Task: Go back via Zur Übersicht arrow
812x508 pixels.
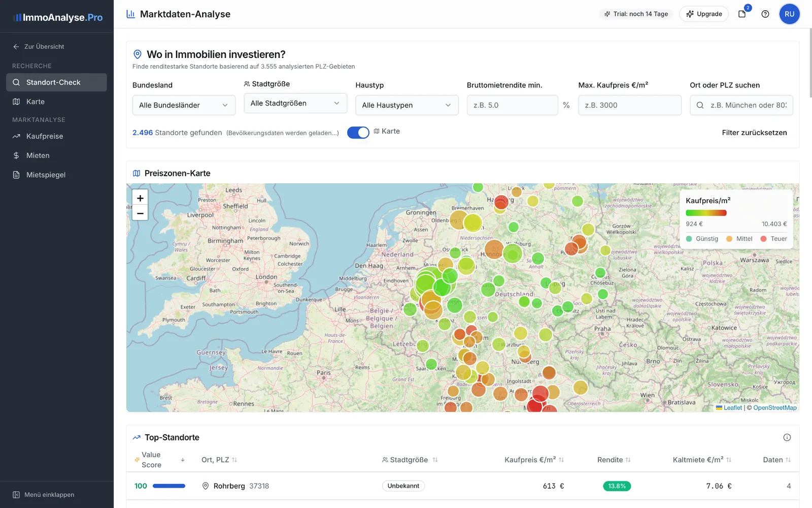Action: pos(16,47)
